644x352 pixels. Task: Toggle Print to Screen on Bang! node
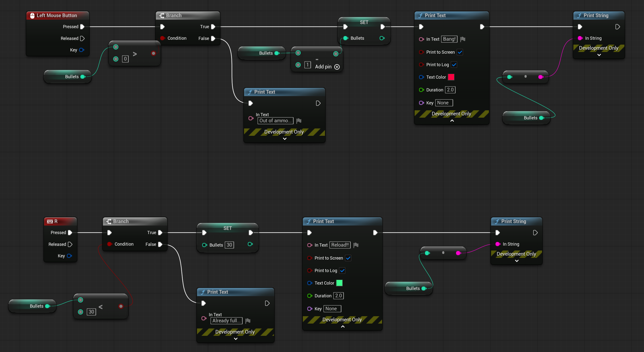[x=460, y=52]
